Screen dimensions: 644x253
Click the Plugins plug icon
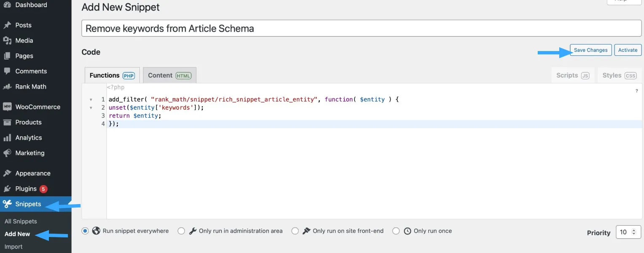[7, 188]
